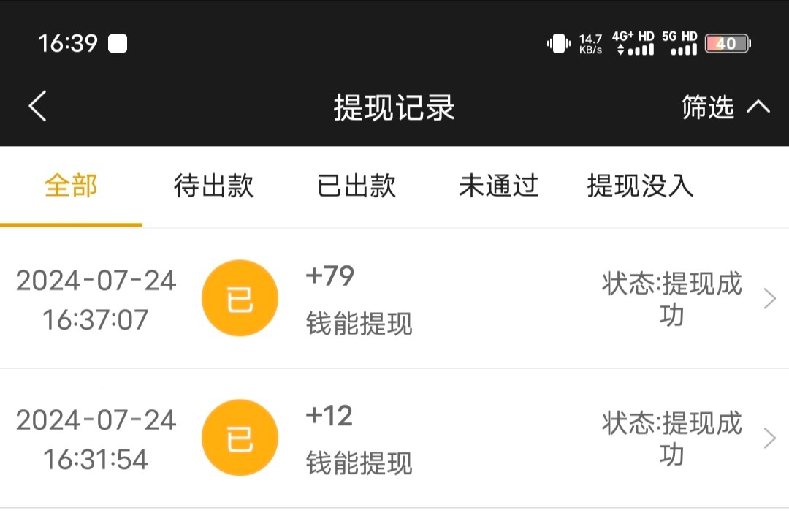Tap the orange 已 icon for +12 withdrawal
This screenshot has width=789, height=532.
[x=240, y=438]
